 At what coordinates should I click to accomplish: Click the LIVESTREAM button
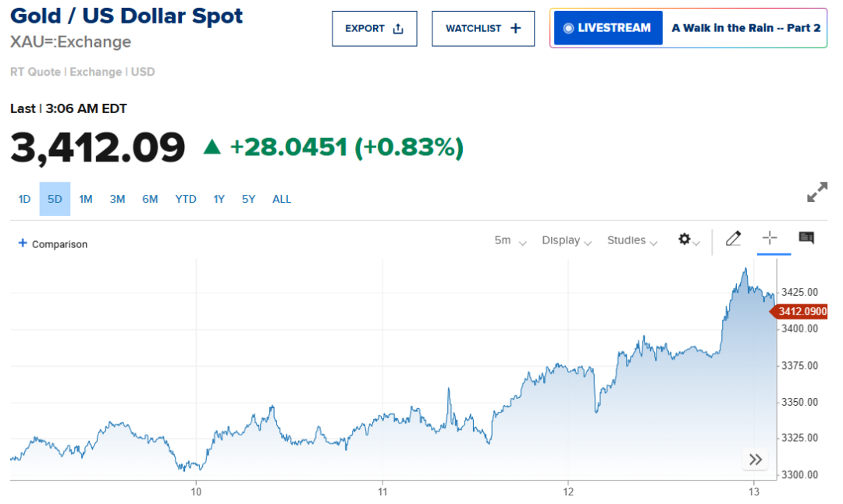[x=608, y=28]
